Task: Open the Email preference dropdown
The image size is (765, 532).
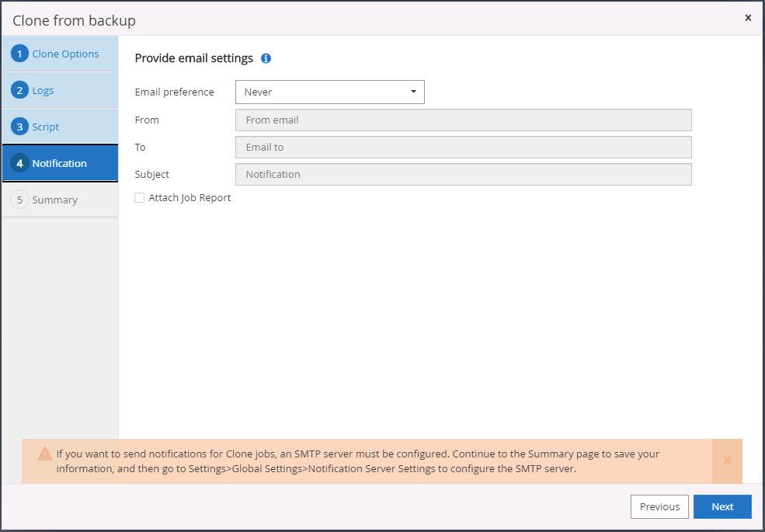Action: (329, 92)
